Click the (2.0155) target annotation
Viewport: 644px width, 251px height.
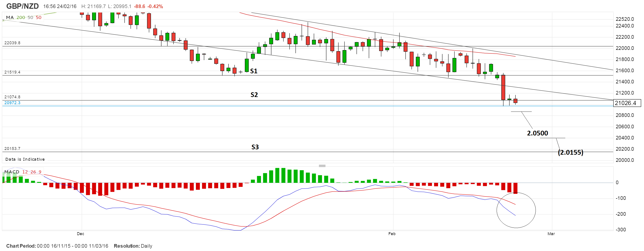tap(570, 152)
